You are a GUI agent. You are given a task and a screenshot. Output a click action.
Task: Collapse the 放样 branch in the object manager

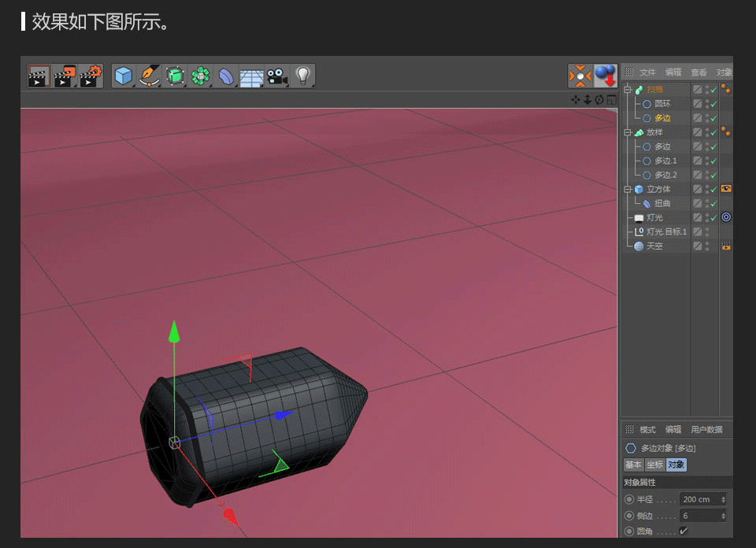coord(627,133)
